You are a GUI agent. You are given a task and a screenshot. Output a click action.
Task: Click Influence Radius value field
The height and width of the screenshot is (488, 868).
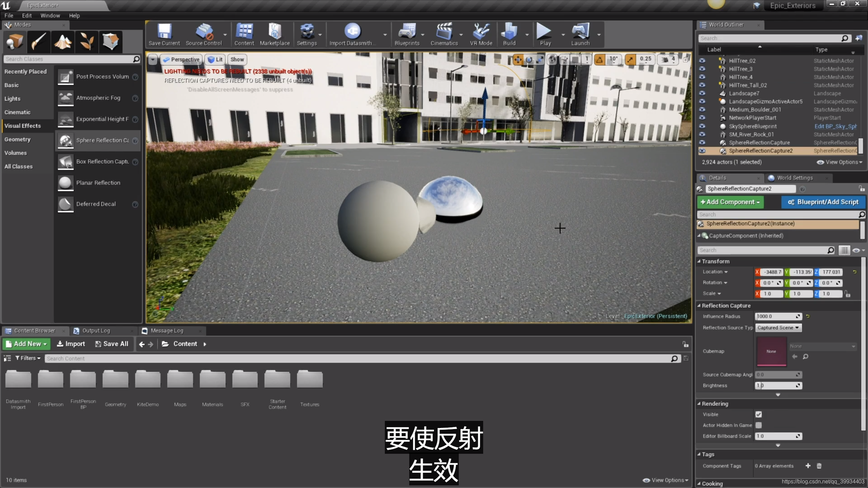(x=778, y=317)
